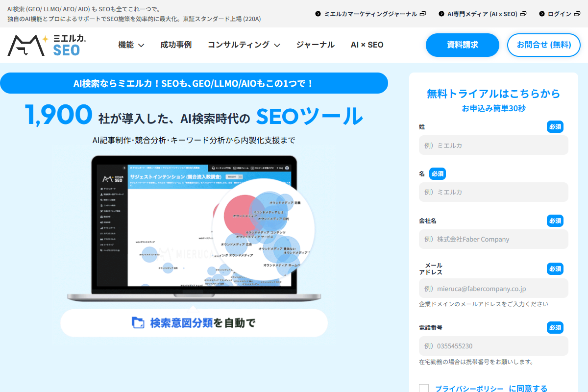The height and width of the screenshot is (392, 588).
Task: Click the 検索意図分類を自動で pill
Action: point(194,323)
